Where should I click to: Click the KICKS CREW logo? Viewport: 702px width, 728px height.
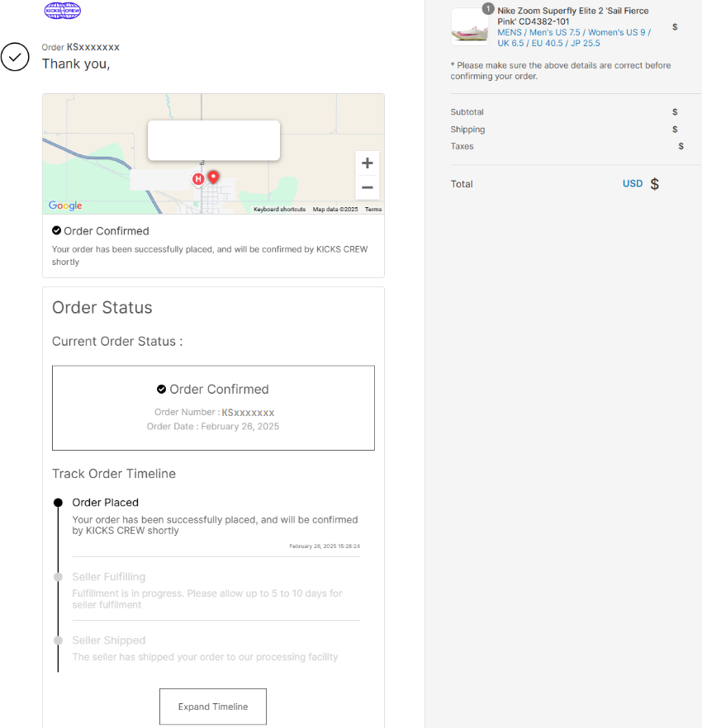tap(62, 10)
